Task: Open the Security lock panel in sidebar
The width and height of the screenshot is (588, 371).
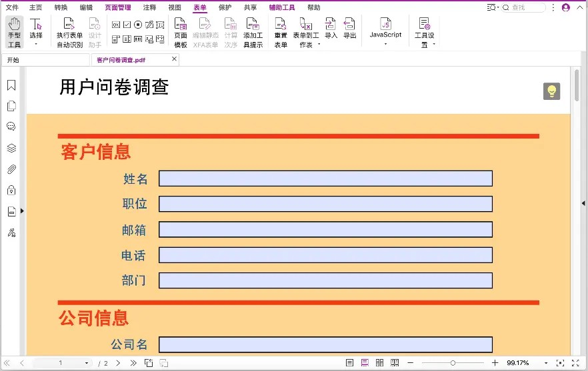Action: (x=11, y=190)
